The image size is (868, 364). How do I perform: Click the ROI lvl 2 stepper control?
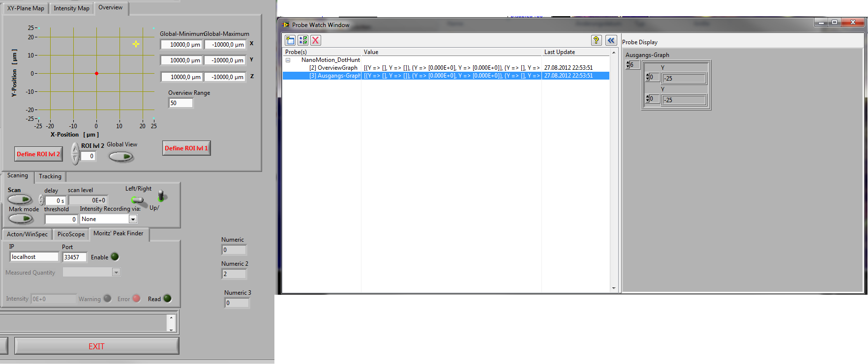point(75,154)
